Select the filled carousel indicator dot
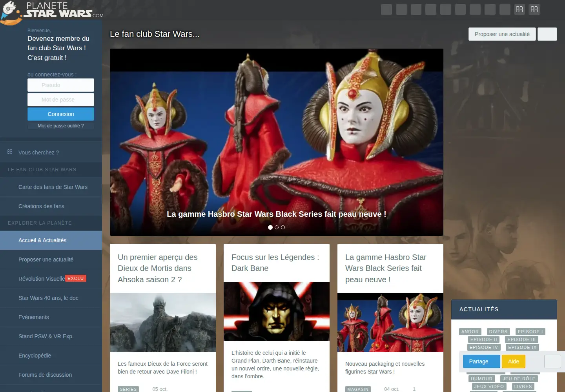Screen dimensions: 565x392 coord(270,227)
